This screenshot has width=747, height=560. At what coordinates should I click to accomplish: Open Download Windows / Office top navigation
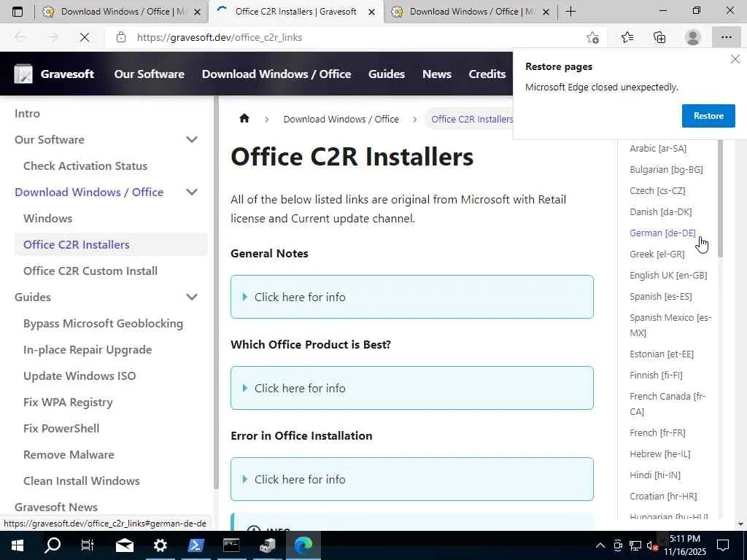click(x=276, y=74)
